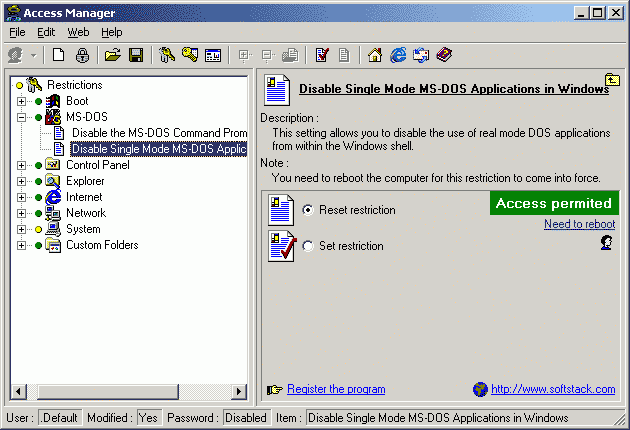The image size is (630, 430).
Task: Open the Help menu
Action: click(112, 32)
